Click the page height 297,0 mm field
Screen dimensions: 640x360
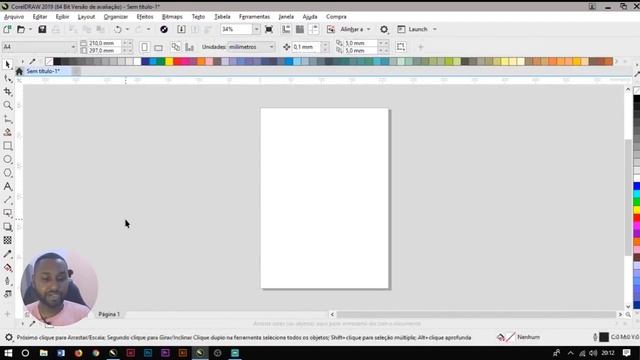(x=104, y=51)
